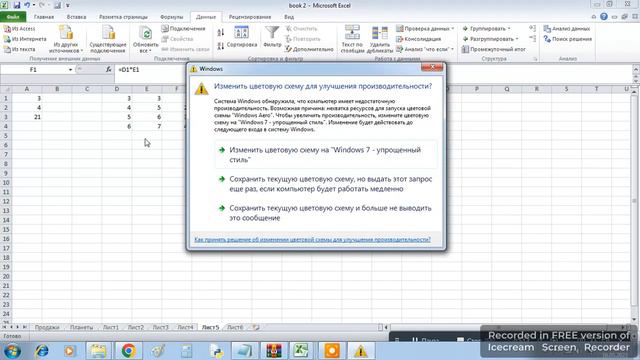Viewport: 640px width, 360px height.
Task: Switch to the Insert ribbon tab
Action: (x=76, y=17)
